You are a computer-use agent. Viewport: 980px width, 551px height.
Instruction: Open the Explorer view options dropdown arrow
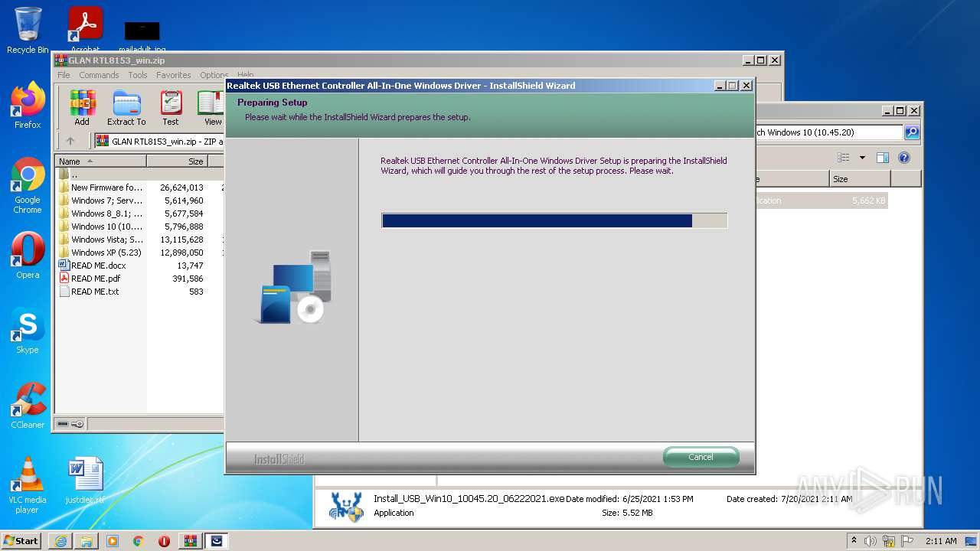point(862,158)
